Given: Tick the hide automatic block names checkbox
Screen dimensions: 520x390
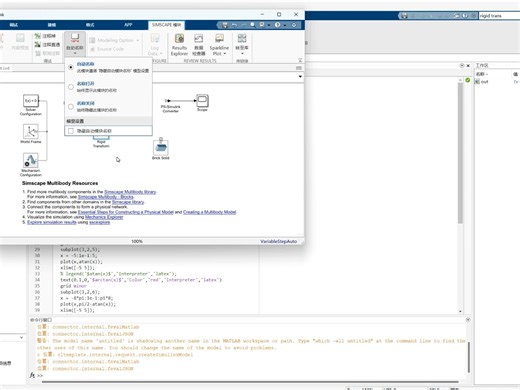Looking at the screenshot, I should 71,131.
